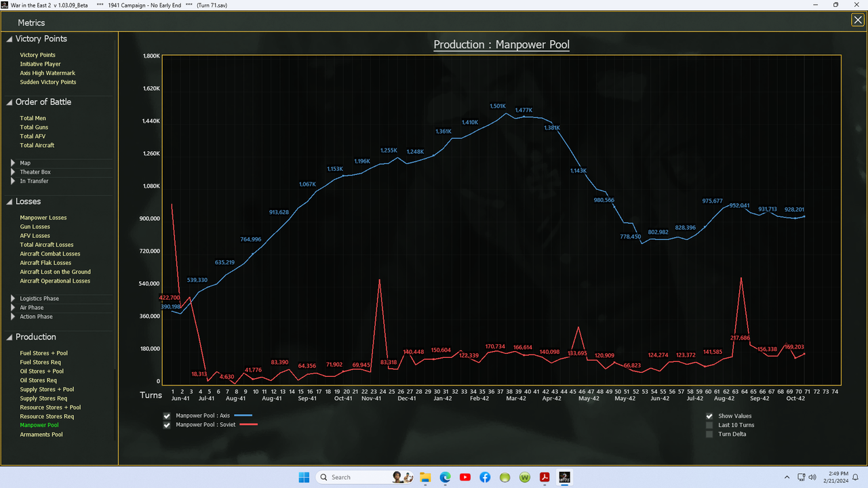
Task: Open the Facebook taskbar icon
Action: pos(485,477)
